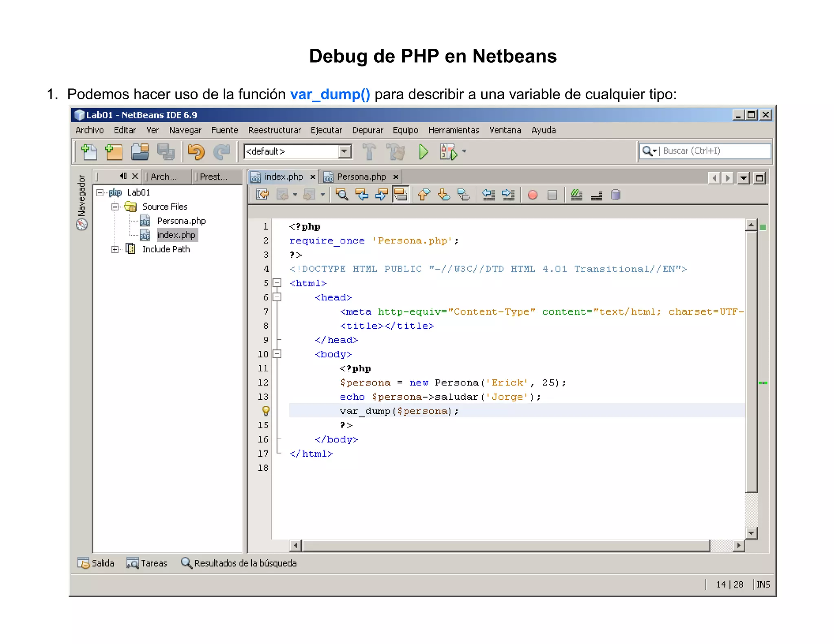
Task: Open the Debug Project dropdown arrow
Action: point(464,151)
